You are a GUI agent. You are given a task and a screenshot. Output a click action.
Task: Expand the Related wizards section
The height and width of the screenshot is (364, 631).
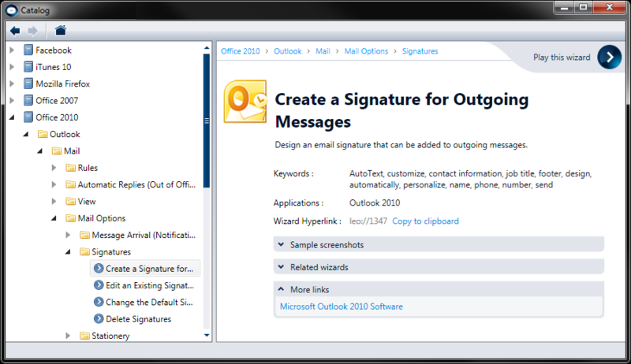point(439,267)
